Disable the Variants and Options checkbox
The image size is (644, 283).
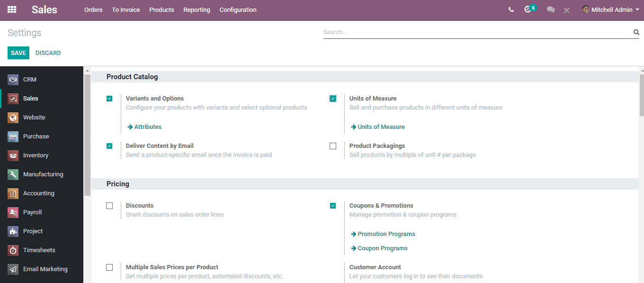point(109,98)
